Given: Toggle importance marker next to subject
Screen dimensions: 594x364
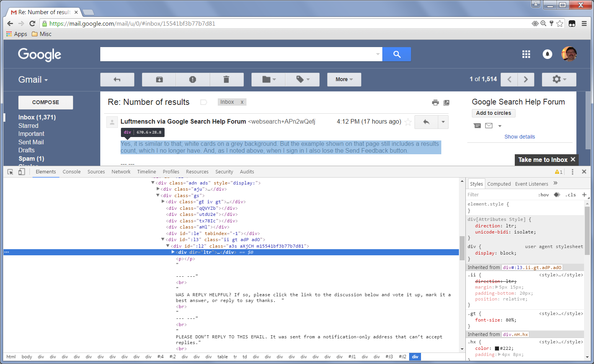Looking at the screenshot, I should (204, 102).
